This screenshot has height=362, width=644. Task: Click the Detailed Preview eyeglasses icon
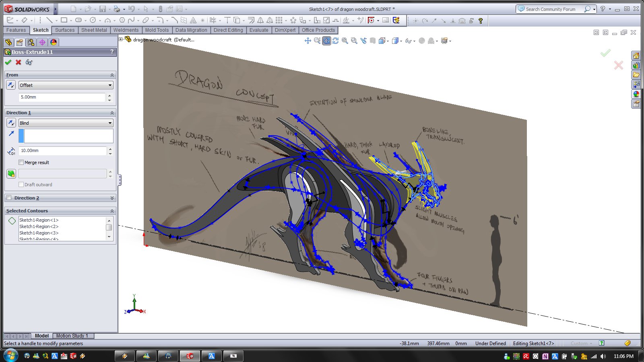[x=29, y=62]
